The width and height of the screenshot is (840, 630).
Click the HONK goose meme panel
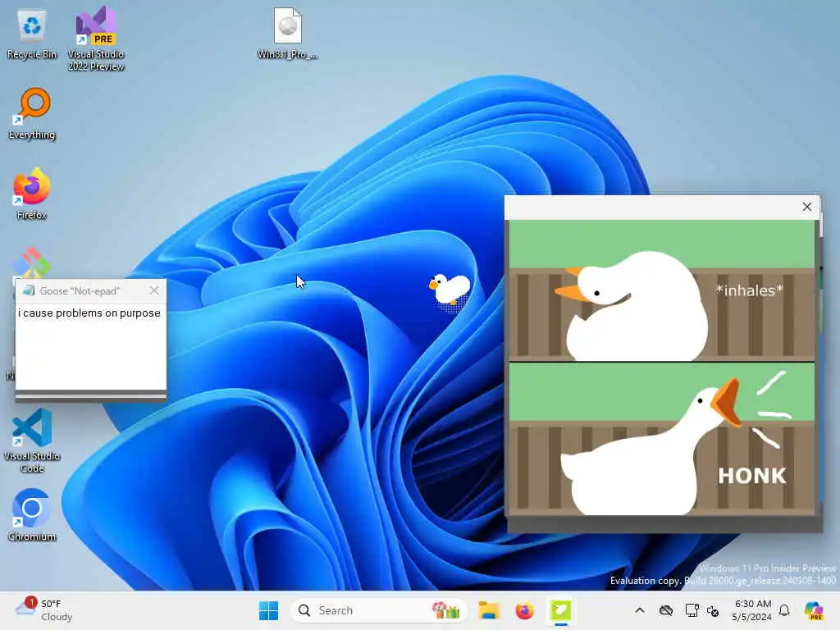click(662, 440)
